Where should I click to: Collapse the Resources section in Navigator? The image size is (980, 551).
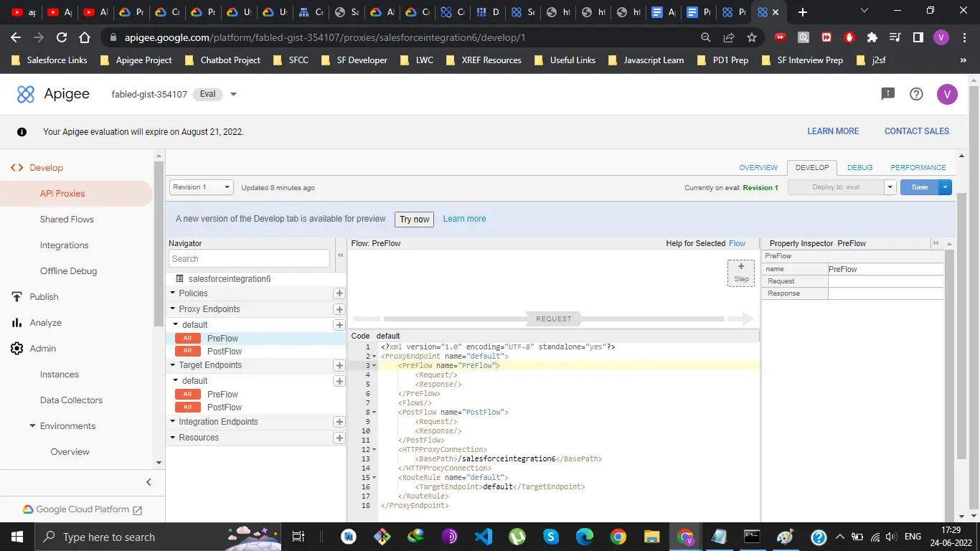click(173, 438)
